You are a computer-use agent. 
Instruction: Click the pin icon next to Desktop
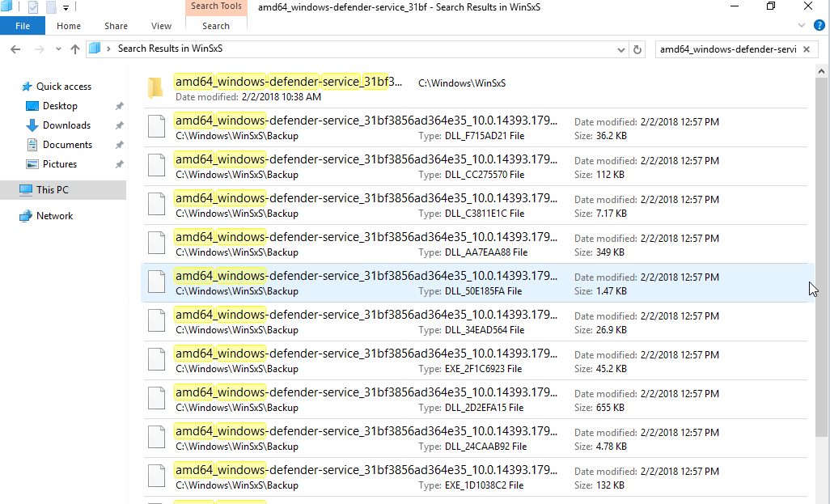(120, 106)
